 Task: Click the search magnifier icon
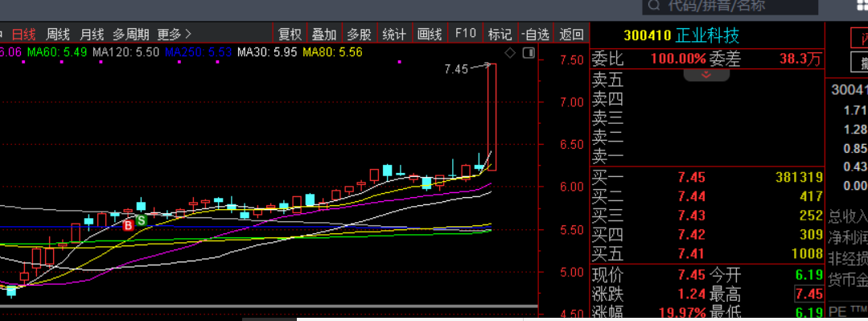pos(654,6)
